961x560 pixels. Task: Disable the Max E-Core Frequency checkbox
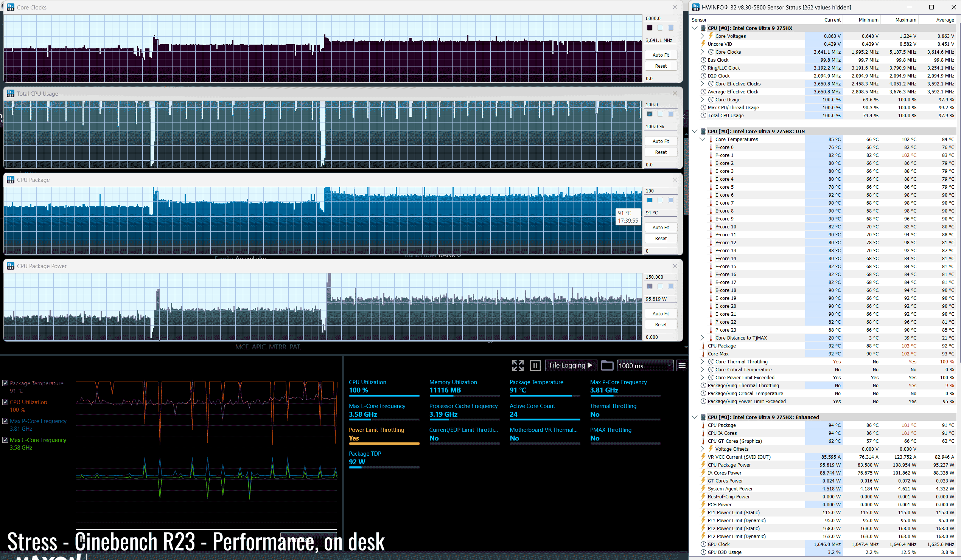(5, 439)
